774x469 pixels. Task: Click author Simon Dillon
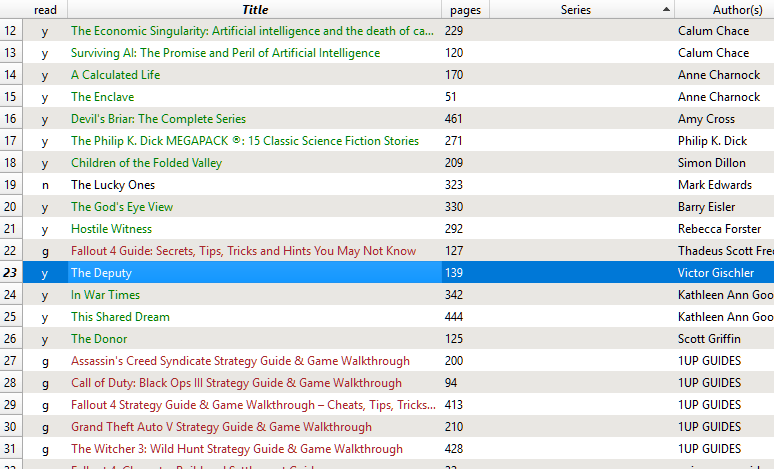(x=711, y=163)
